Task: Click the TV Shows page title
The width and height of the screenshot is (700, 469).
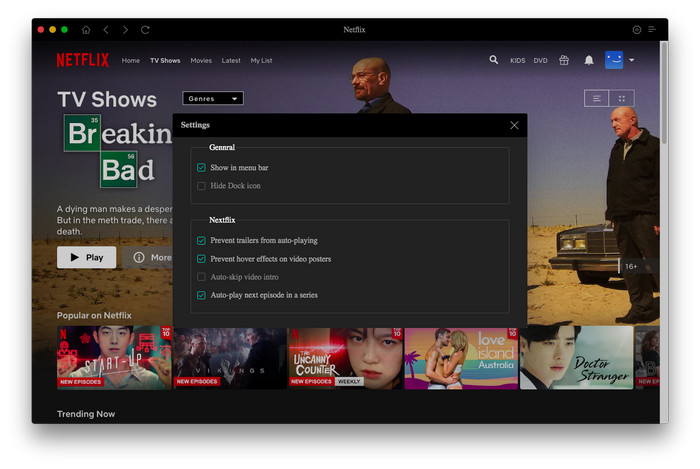Action: coord(107,100)
